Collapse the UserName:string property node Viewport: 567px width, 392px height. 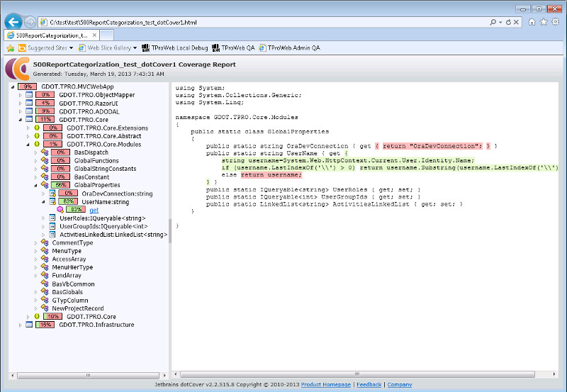[x=43, y=202]
